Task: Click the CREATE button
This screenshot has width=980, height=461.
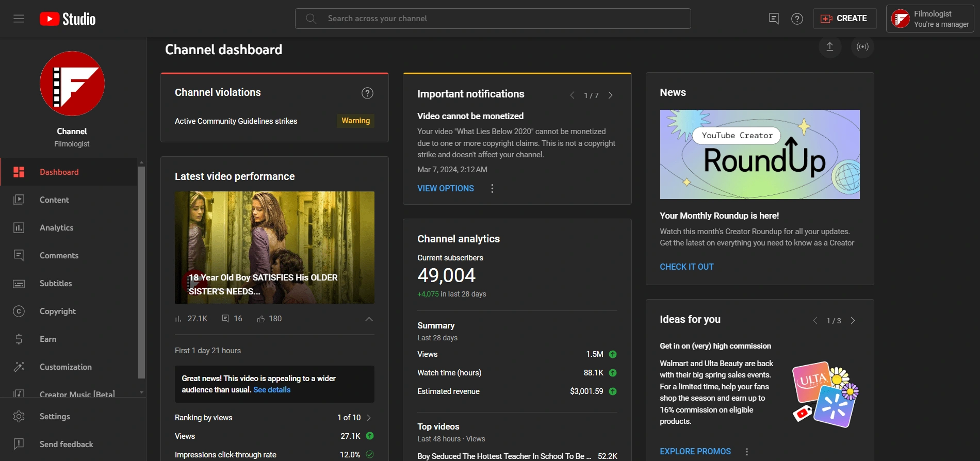Action: 844,19
